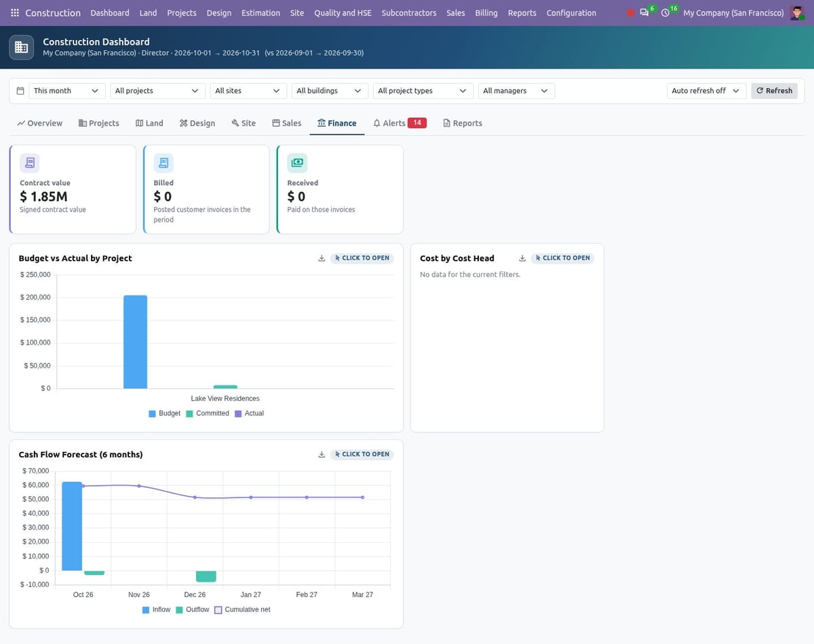The image size is (814, 644).
Task: Switch company My Company (San Francisco)
Action: [733, 13]
